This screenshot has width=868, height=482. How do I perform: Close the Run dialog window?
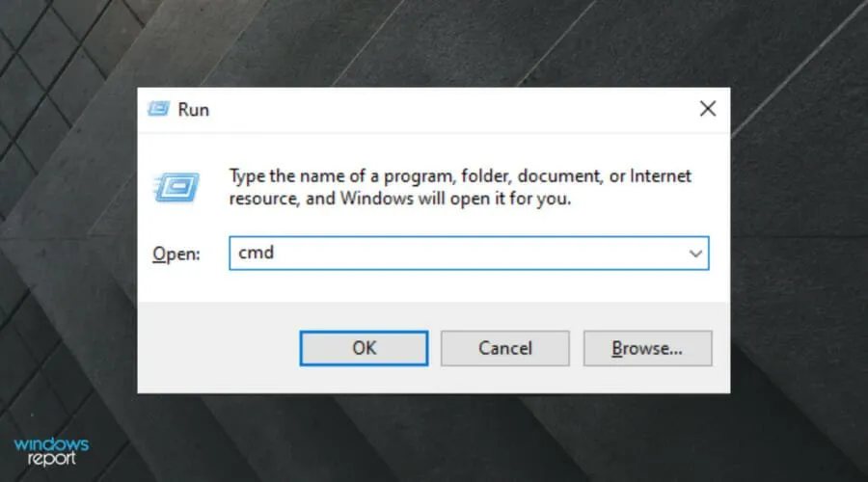[708, 109]
